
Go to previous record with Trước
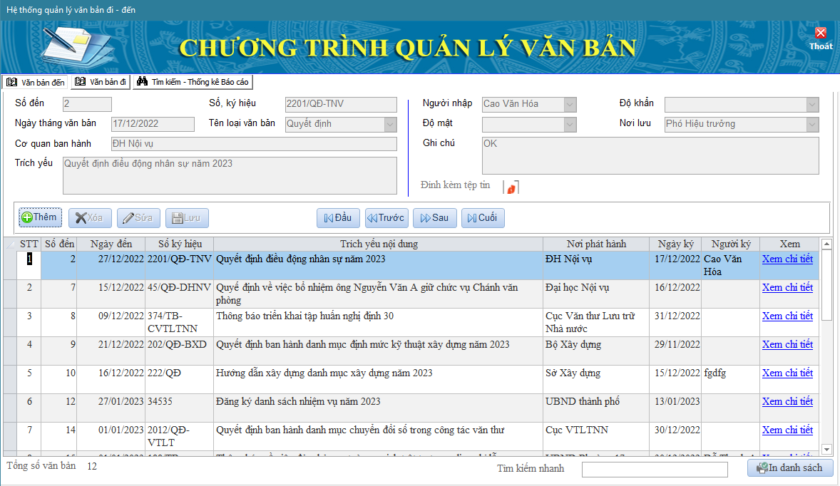385,217
